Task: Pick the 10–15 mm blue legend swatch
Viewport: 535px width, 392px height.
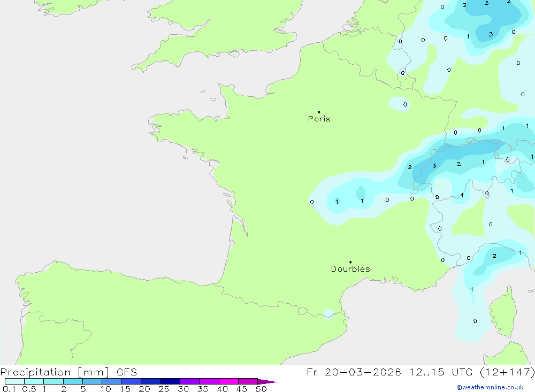Action: pyautogui.click(x=112, y=381)
